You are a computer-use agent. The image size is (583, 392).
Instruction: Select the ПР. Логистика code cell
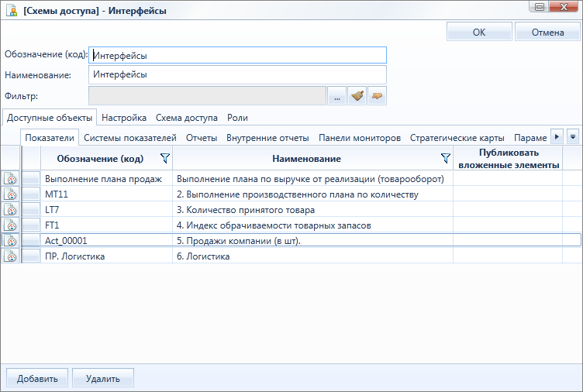[106, 256]
